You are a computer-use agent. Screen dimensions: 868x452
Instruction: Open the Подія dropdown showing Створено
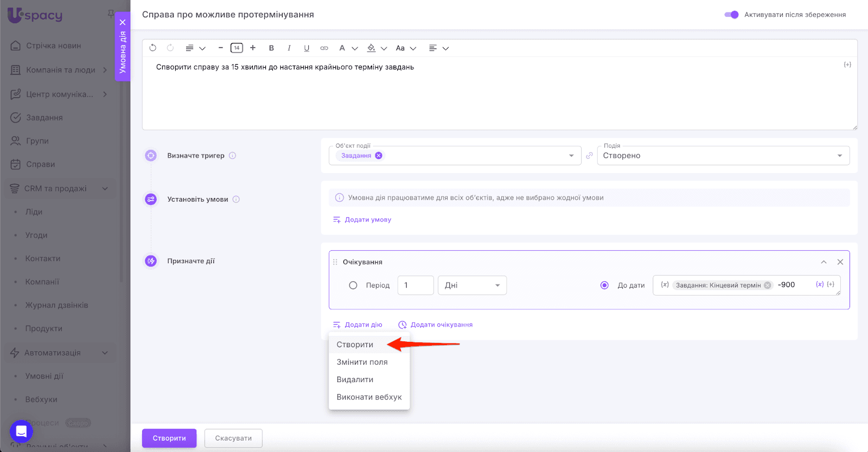(x=723, y=156)
